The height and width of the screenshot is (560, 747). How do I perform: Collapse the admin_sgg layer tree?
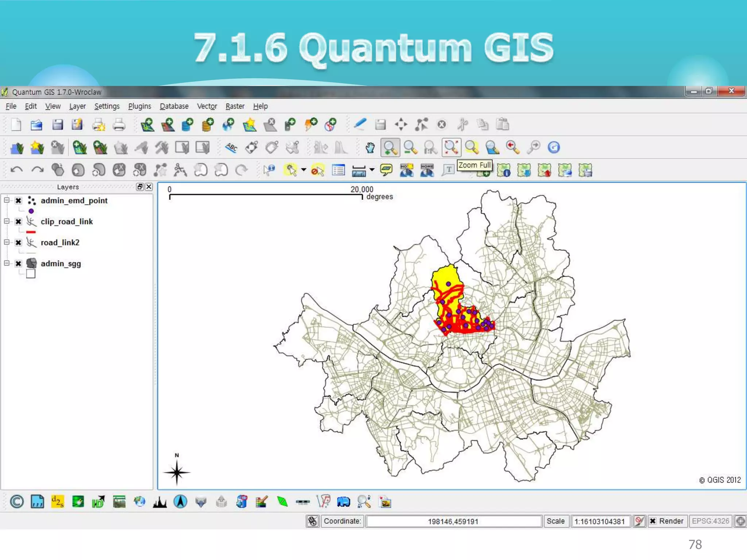pyautogui.click(x=7, y=263)
